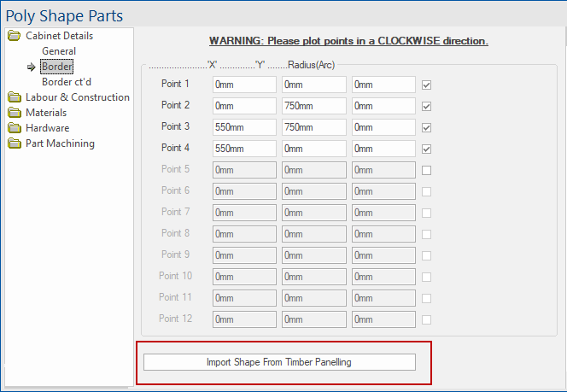Click the Labour & Construction folder icon

(15, 97)
